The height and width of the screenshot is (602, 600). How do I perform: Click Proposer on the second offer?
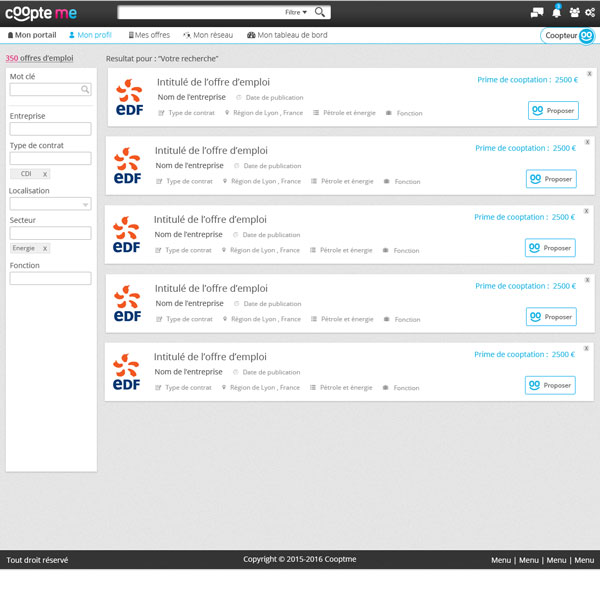click(x=551, y=179)
